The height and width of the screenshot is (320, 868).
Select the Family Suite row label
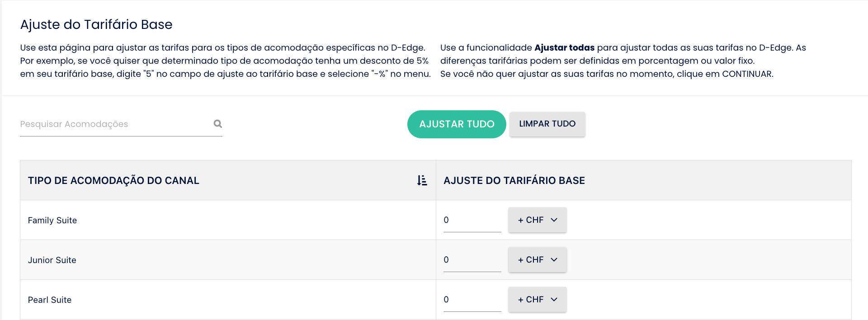tap(52, 221)
